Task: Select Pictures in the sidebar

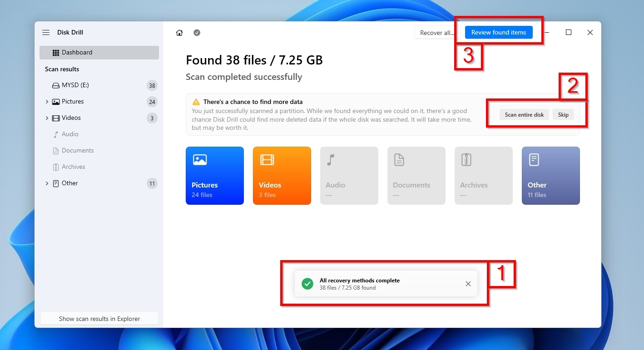Action: pyautogui.click(x=73, y=102)
